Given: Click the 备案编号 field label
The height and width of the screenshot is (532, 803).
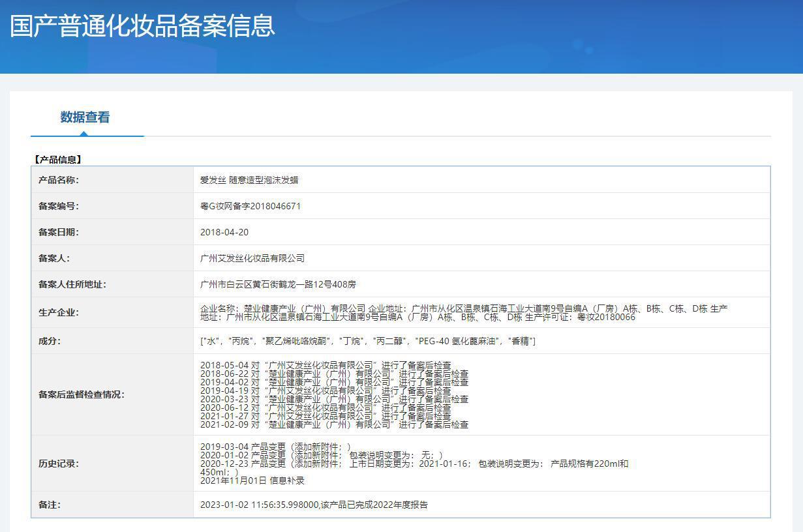Looking at the screenshot, I should (x=58, y=206).
